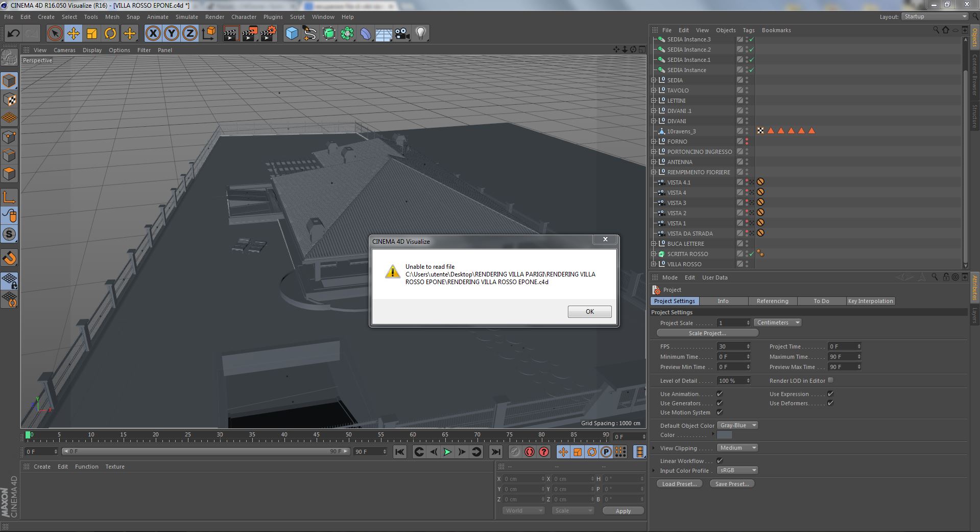Expand the VILLA ROSSO object
980x532 pixels.
click(x=654, y=264)
